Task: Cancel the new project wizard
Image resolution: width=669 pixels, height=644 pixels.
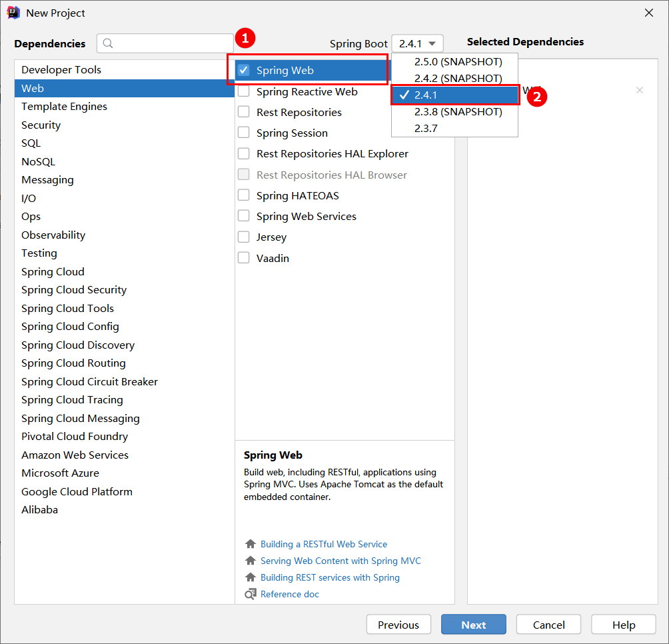Action: 548,625
